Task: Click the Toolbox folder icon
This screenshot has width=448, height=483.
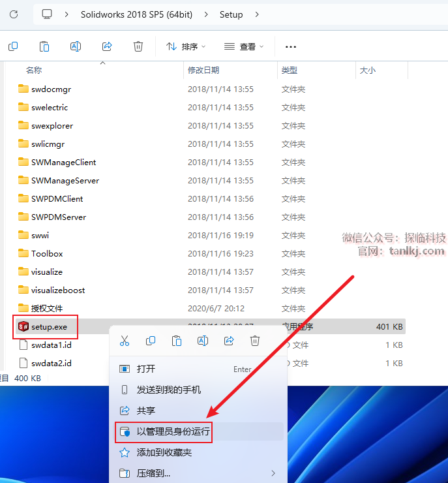Action: (x=23, y=253)
